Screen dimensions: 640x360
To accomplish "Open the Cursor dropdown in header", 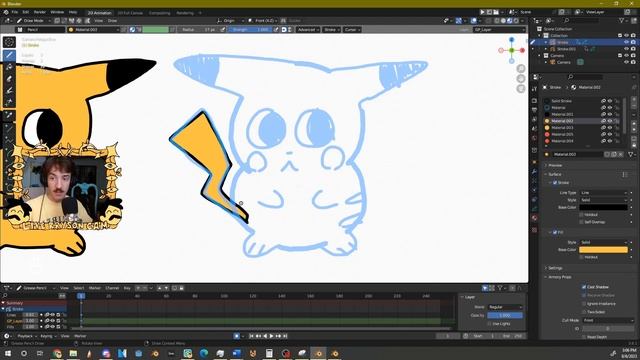I will point(352,29).
